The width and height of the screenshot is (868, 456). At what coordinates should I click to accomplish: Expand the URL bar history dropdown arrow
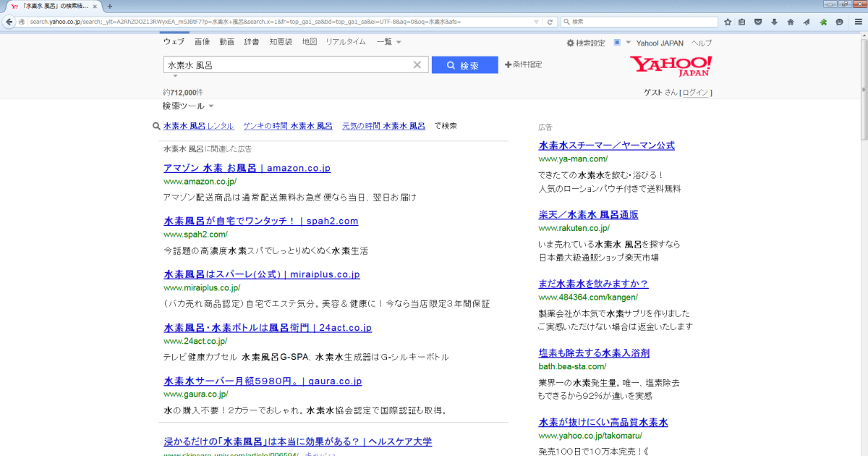pos(536,22)
